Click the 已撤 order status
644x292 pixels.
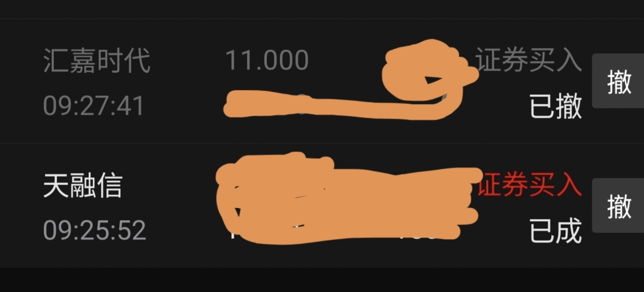(x=555, y=106)
